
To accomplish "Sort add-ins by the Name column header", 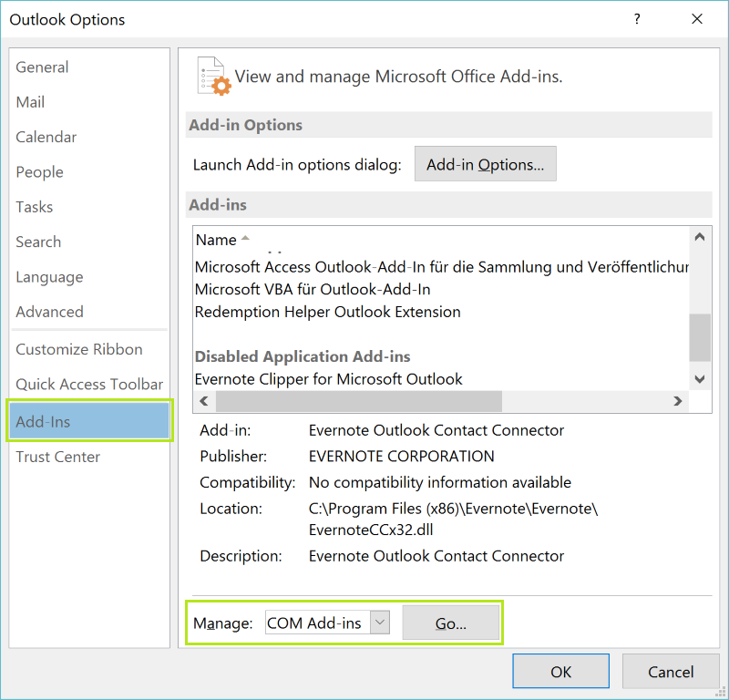I will (216, 240).
